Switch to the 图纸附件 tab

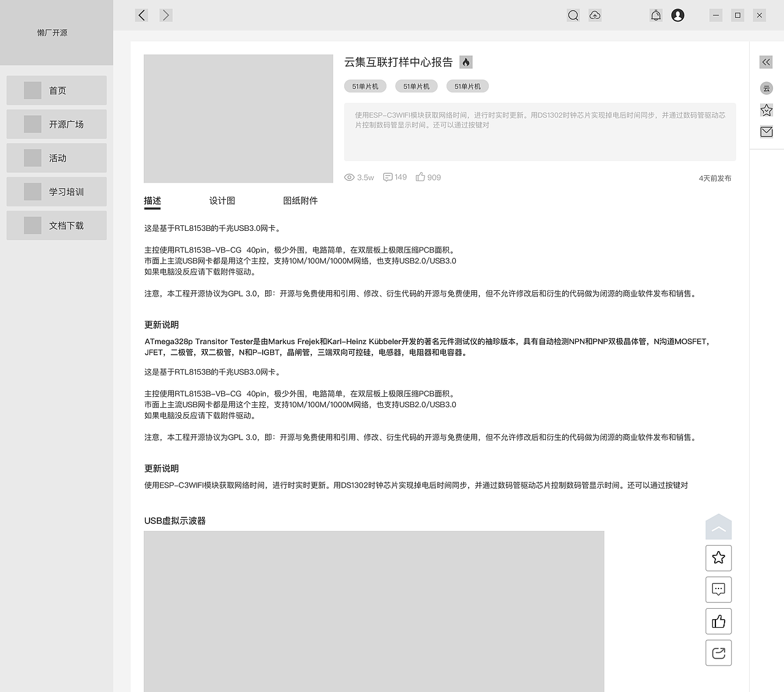coord(301,200)
